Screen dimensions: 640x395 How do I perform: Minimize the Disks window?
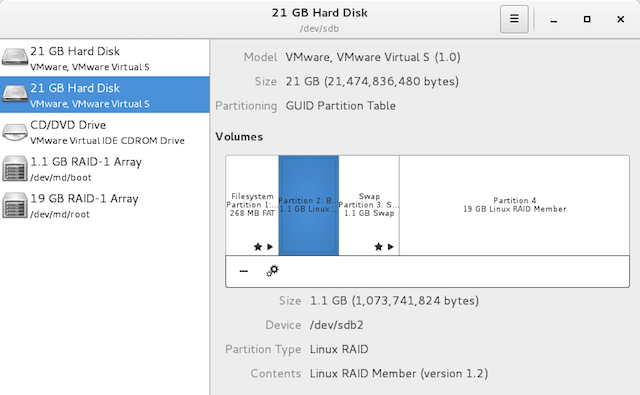tap(553, 20)
